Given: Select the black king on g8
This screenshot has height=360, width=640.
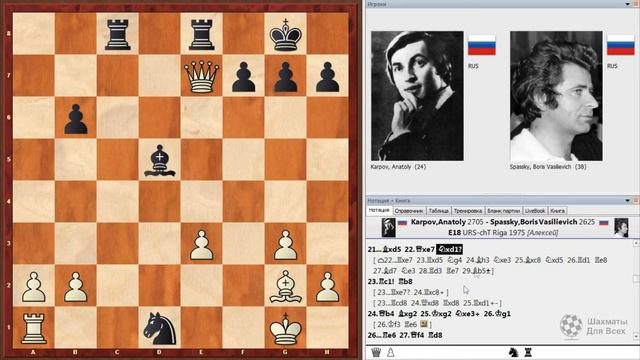Looking at the screenshot, I should (x=285, y=34).
